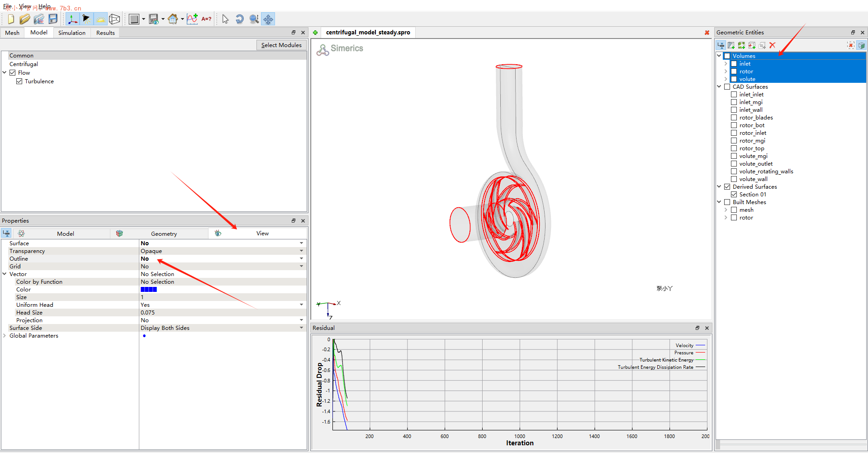Click the Vector Size value field

click(223, 297)
